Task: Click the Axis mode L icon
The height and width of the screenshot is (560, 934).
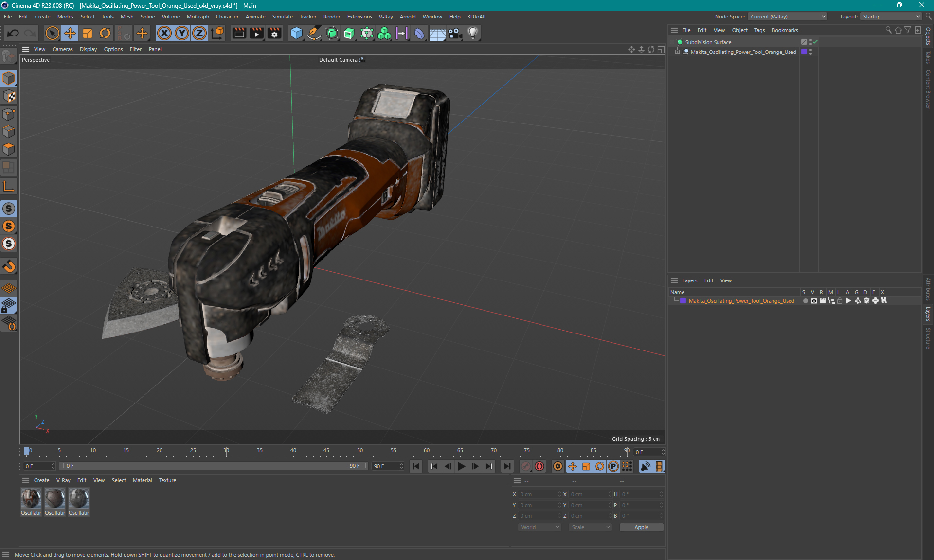Action: (x=9, y=186)
